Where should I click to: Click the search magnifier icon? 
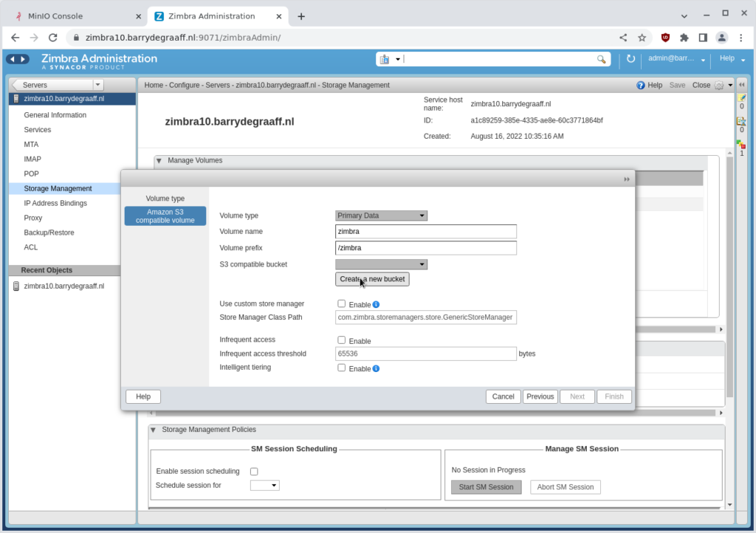pos(601,59)
